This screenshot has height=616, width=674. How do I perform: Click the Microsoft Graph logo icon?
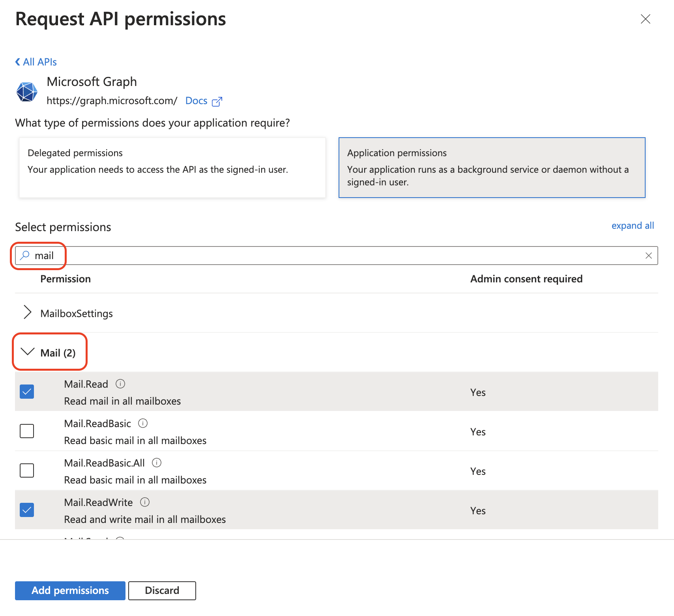click(27, 92)
